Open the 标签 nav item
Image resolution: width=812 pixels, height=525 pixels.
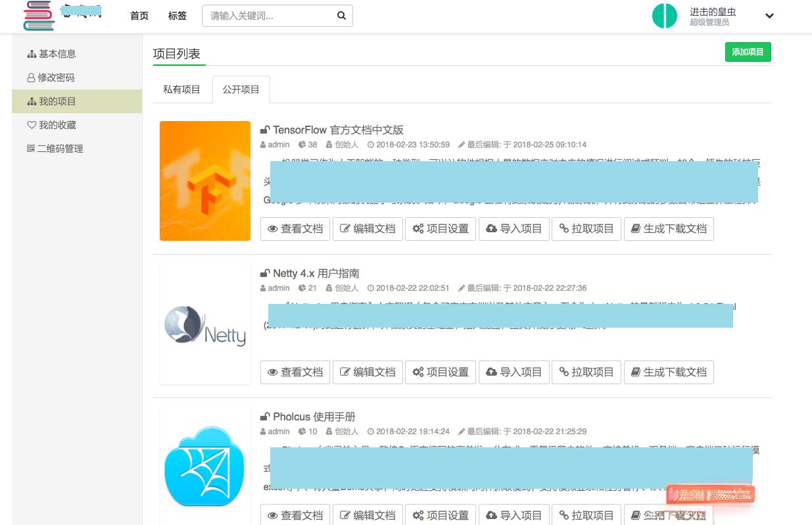tap(178, 16)
